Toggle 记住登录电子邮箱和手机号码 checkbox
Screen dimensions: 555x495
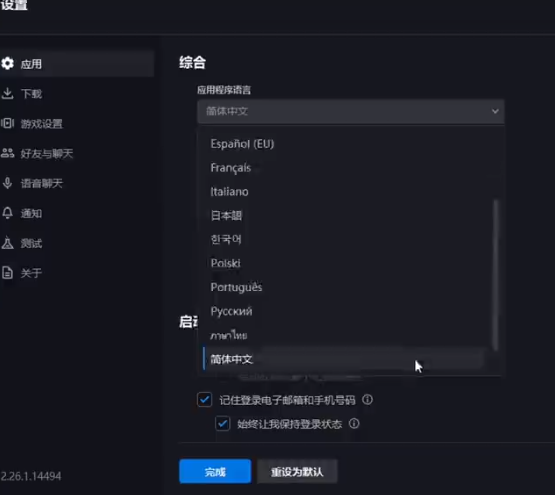click(x=205, y=400)
